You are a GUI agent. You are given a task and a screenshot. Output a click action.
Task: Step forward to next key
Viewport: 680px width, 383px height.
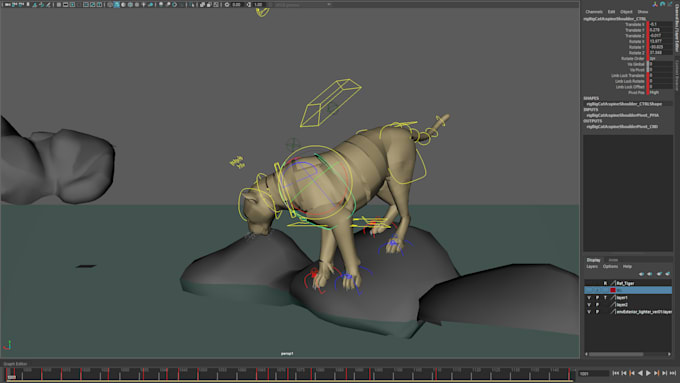657,373
